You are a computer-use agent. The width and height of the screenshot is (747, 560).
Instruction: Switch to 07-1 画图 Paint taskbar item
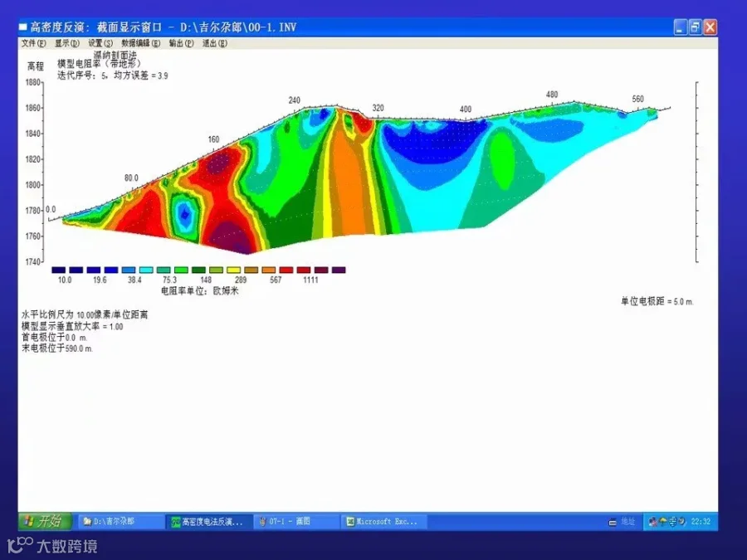(x=296, y=522)
